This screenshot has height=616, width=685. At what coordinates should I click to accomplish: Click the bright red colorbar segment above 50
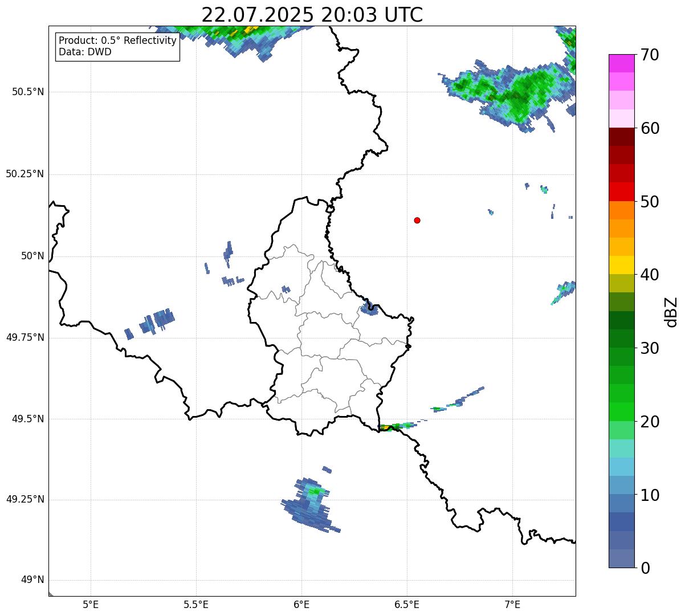(622, 191)
